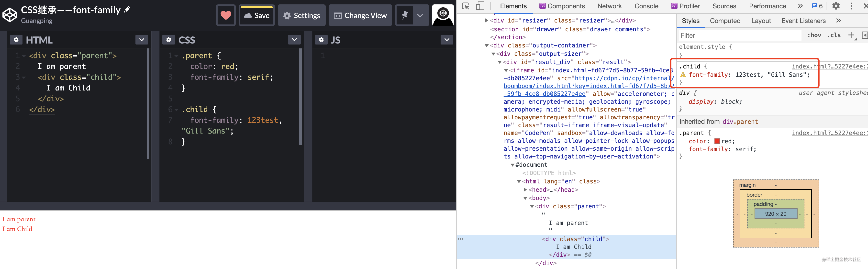Open the CSS panel settings gear
868x269 pixels.
coord(168,39)
